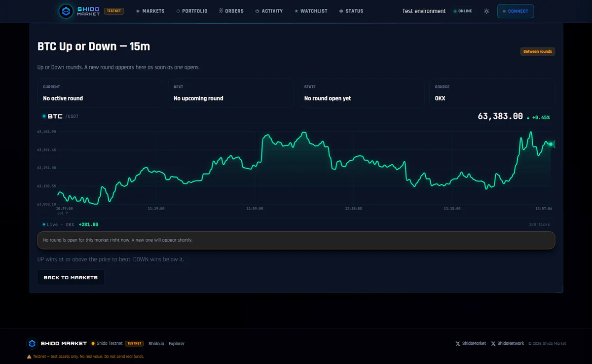The image size is (592, 364).
Task: Click the 63,383.00 price value
Action: click(500, 116)
